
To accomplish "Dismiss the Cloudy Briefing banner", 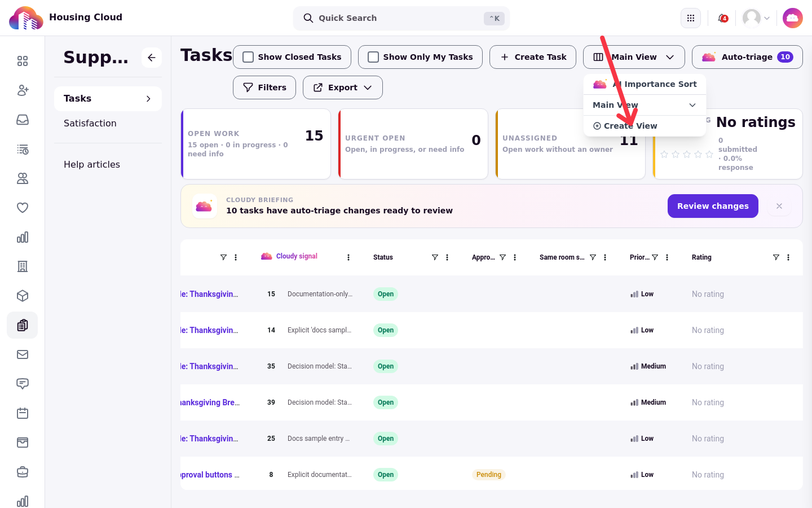I will click(x=779, y=206).
